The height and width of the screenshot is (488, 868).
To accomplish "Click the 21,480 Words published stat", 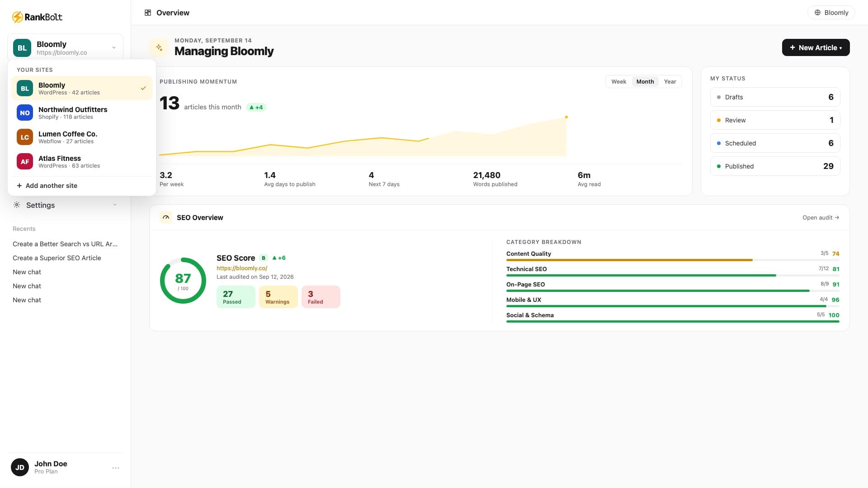I will 495,179.
